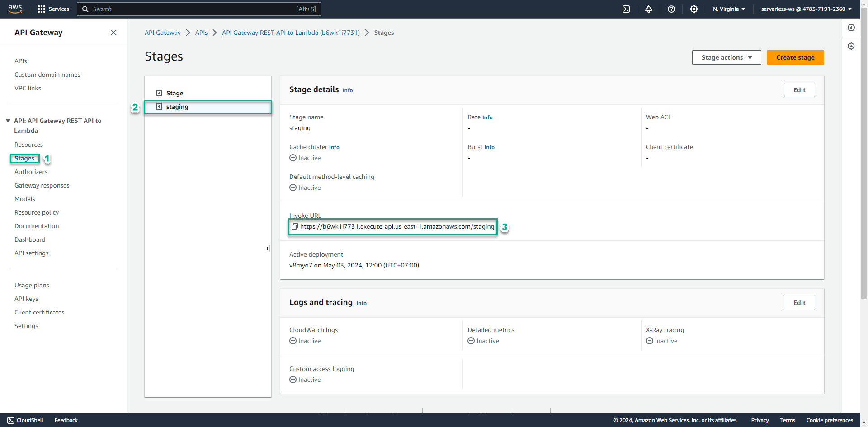Open the help question mark menu
The height and width of the screenshot is (427, 868).
pyautogui.click(x=671, y=9)
